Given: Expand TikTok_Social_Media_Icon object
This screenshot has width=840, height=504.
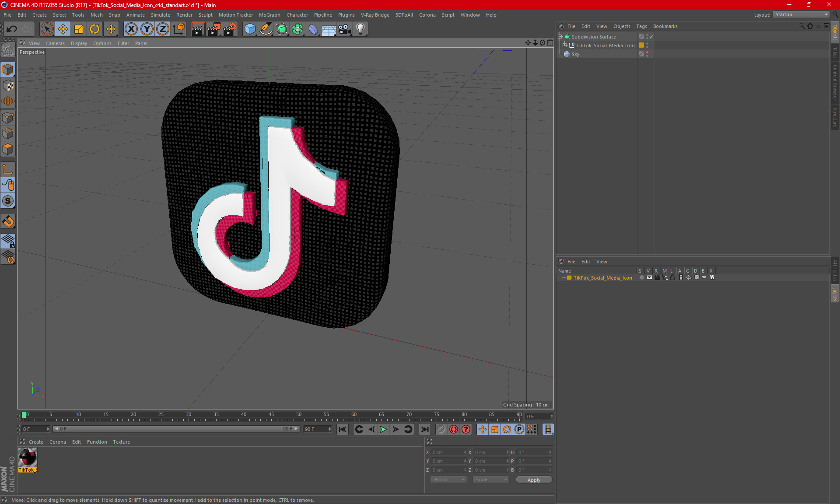Looking at the screenshot, I should tap(565, 45).
